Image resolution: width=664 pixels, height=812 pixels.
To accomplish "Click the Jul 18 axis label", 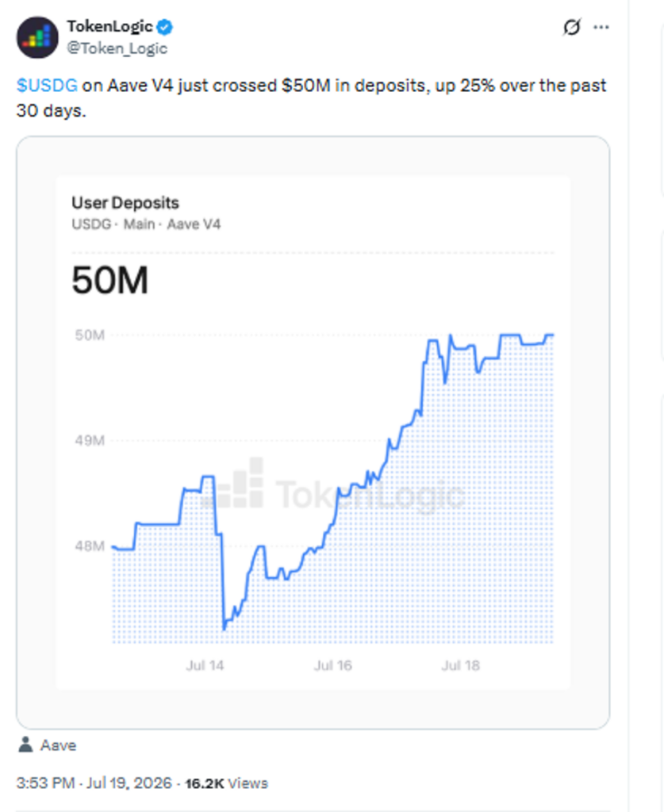I will (x=460, y=665).
